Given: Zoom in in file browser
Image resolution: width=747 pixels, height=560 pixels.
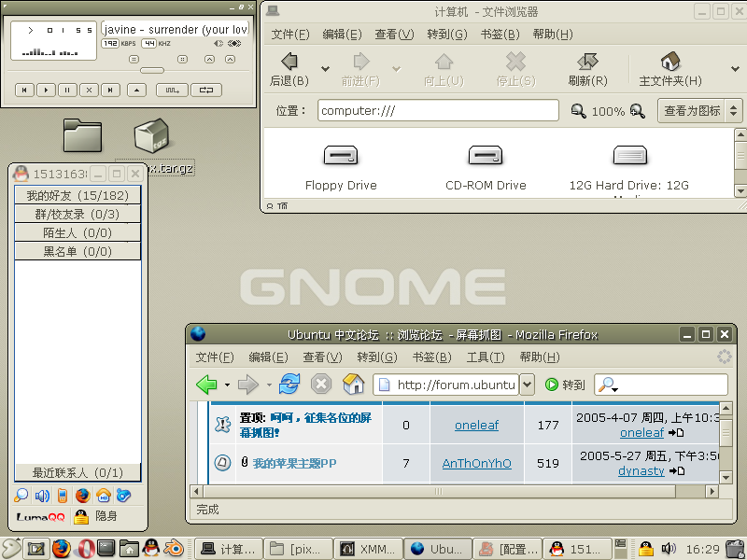Looking at the screenshot, I should click(638, 111).
